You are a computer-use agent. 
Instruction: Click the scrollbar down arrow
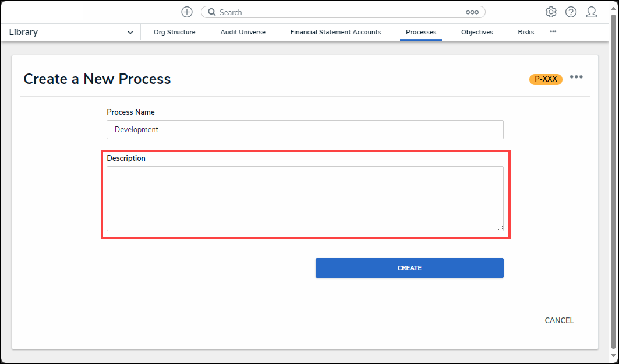(613, 355)
